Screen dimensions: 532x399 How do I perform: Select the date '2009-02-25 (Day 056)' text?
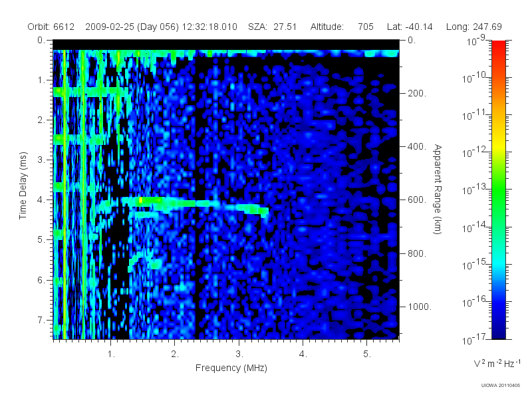(132, 27)
